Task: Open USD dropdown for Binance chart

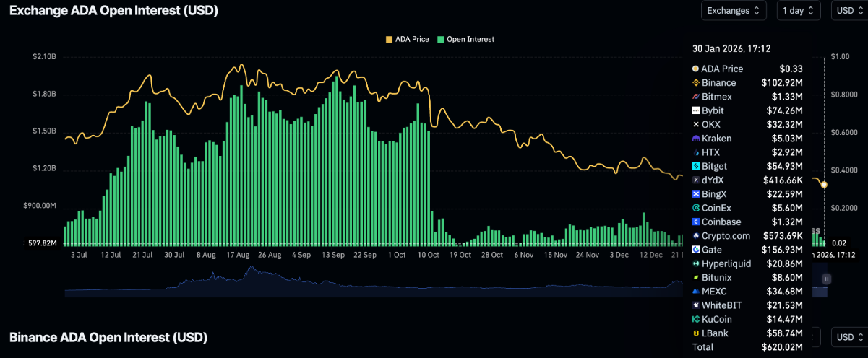Action: point(848,337)
